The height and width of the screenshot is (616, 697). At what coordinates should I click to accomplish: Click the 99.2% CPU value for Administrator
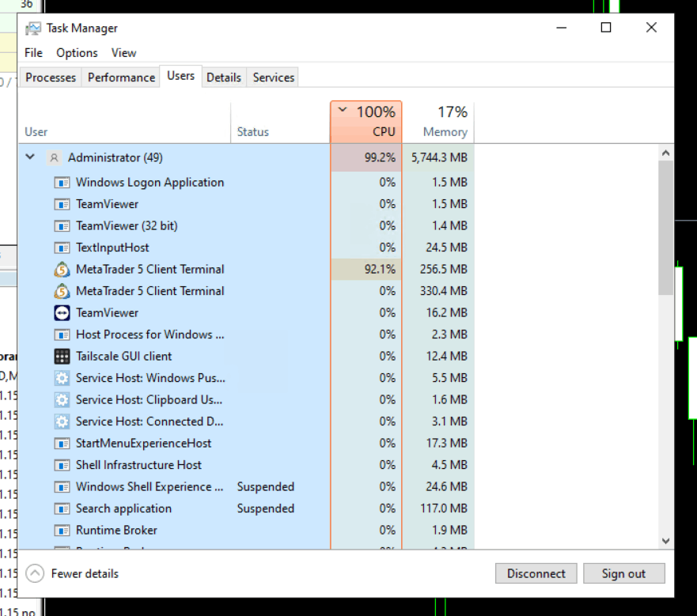(380, 158)
